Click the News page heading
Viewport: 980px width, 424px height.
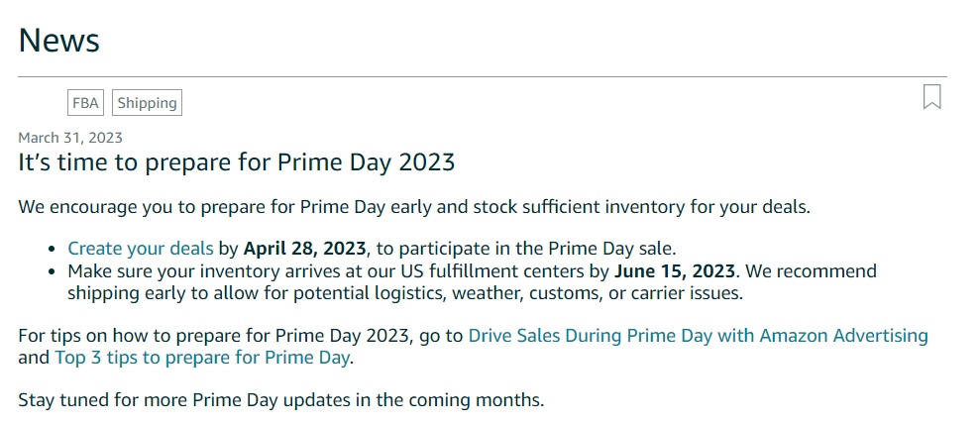point(59,41)
